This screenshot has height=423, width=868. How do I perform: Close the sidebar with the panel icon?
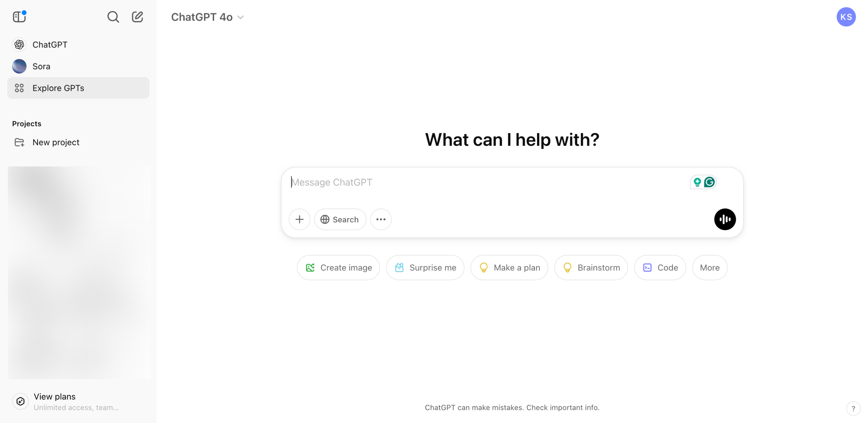(19, 17)
